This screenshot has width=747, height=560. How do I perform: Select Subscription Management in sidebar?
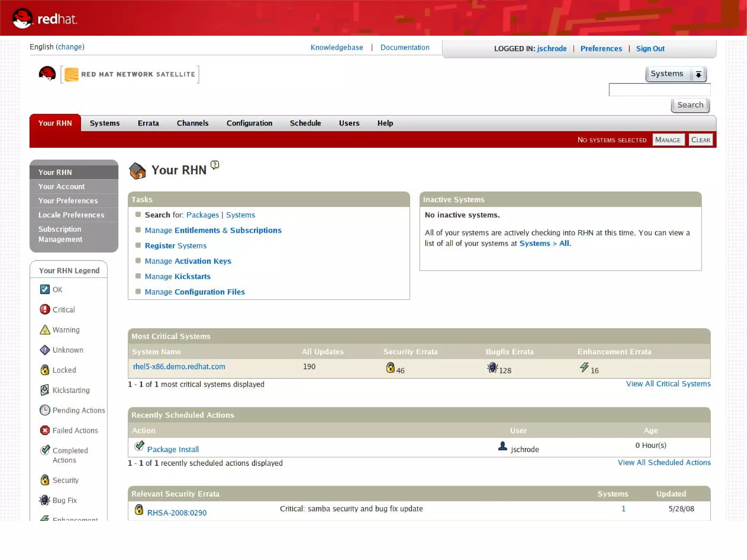pyautogui.click(x=60, y=234)
